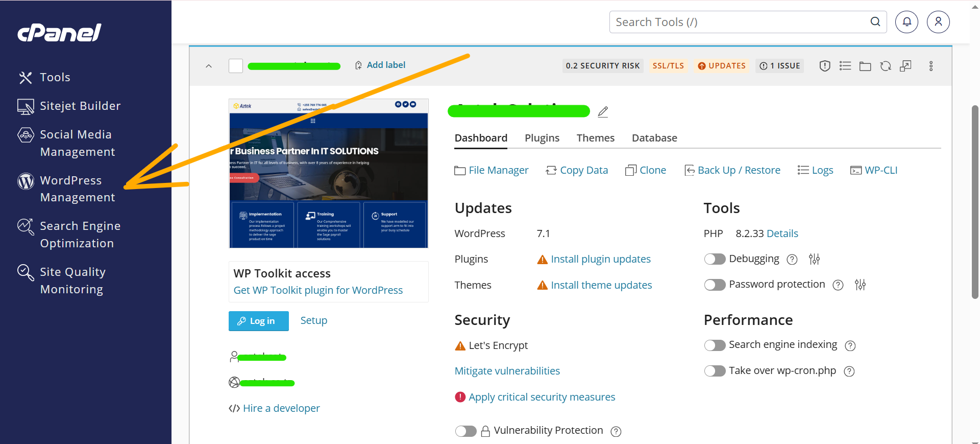The width and height of the screenshot is (980, 444).
Task: Click the Updates badge
Action: [722, 66]
